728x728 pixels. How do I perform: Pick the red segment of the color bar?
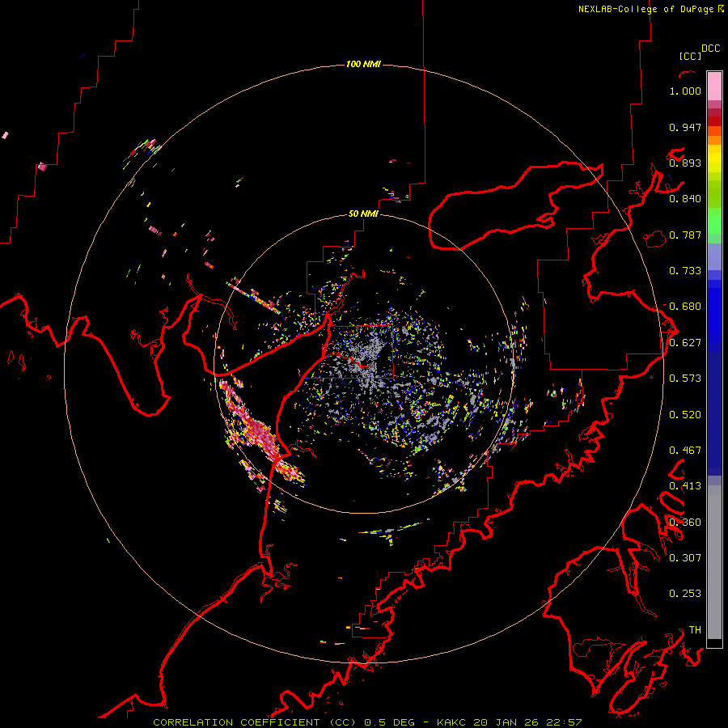pyautogui.click(x=714, y=121)
